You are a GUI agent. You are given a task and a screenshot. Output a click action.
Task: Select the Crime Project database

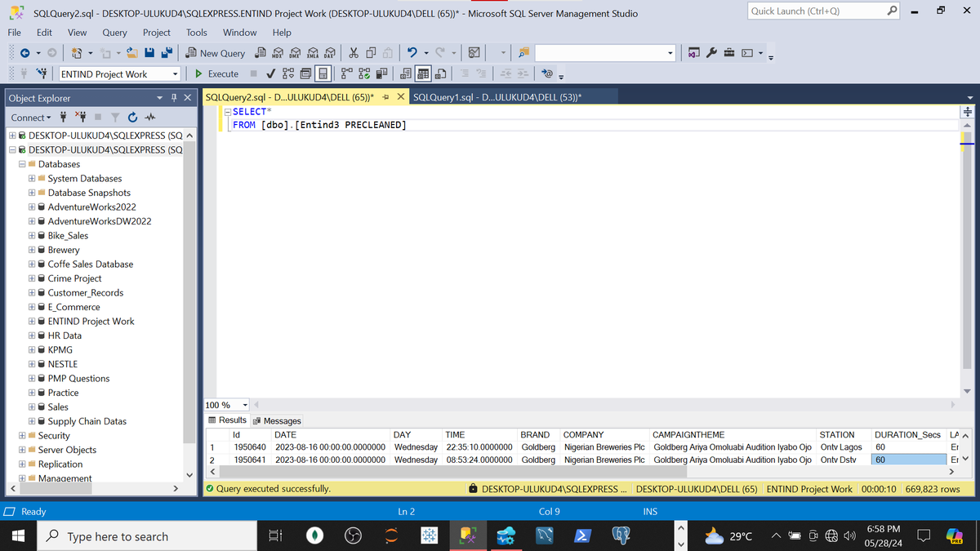pyautogui.click(x=74, y=278)
